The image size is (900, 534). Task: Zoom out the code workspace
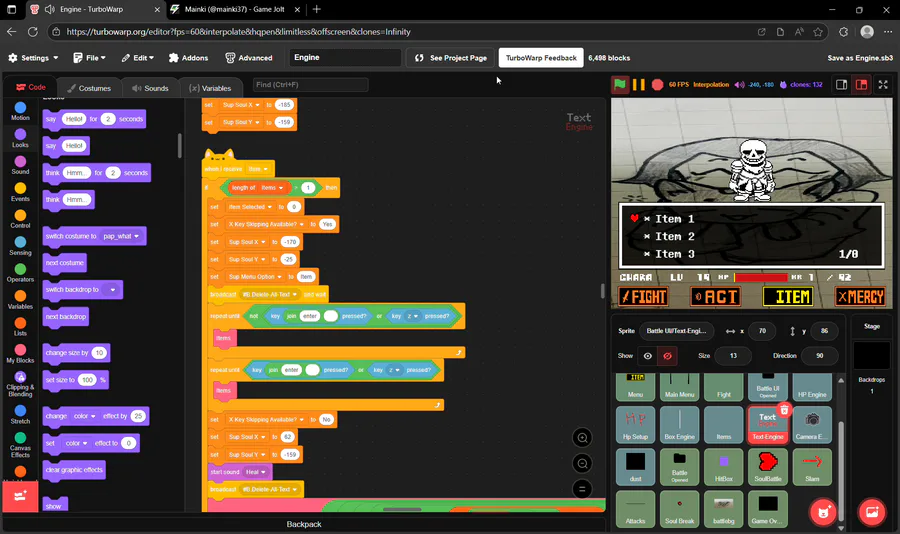(x=582, y=463)
